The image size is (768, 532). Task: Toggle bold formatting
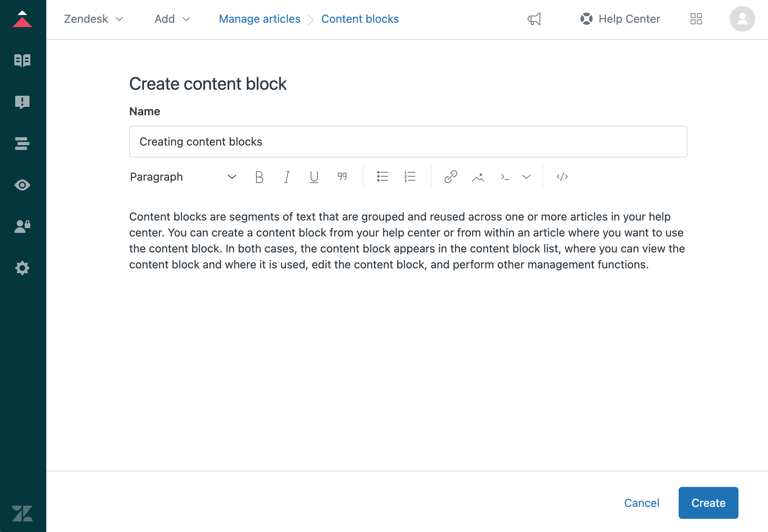(259, 177)
